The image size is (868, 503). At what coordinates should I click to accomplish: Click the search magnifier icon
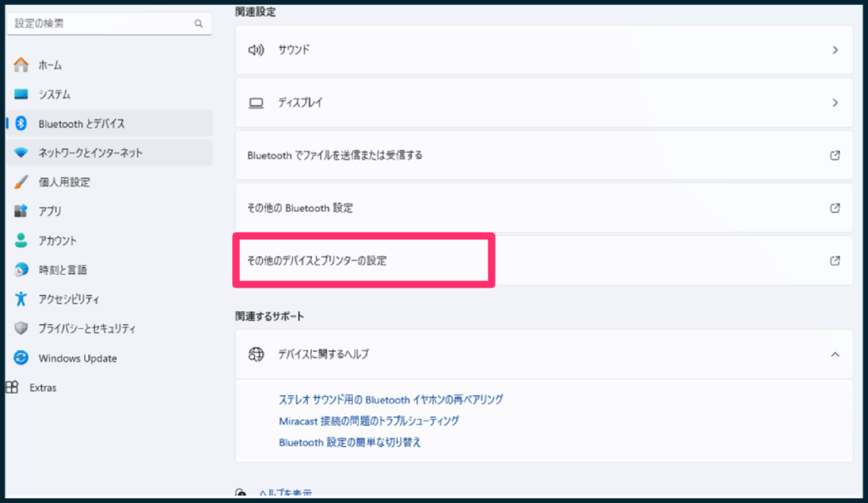coord(198,24)
